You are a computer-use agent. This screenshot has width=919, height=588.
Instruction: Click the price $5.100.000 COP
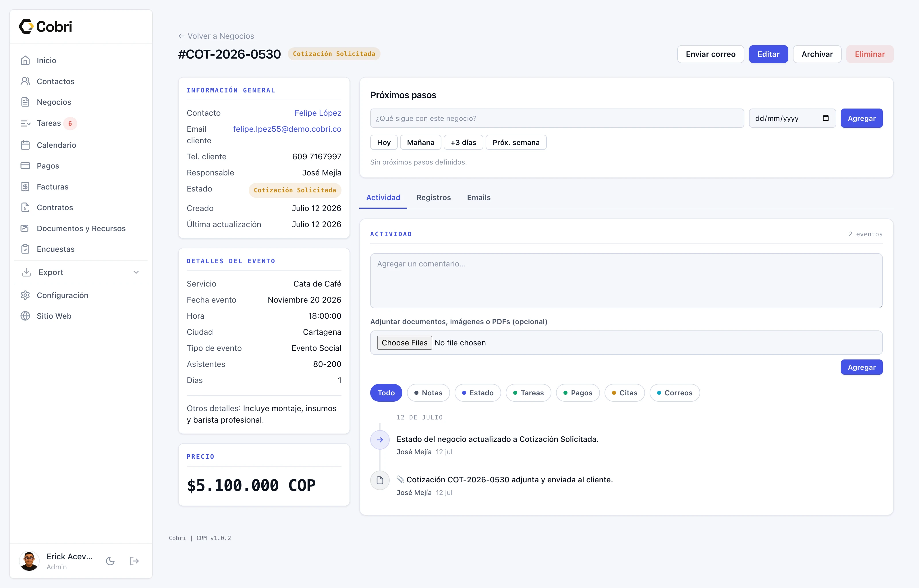(251, 486)
